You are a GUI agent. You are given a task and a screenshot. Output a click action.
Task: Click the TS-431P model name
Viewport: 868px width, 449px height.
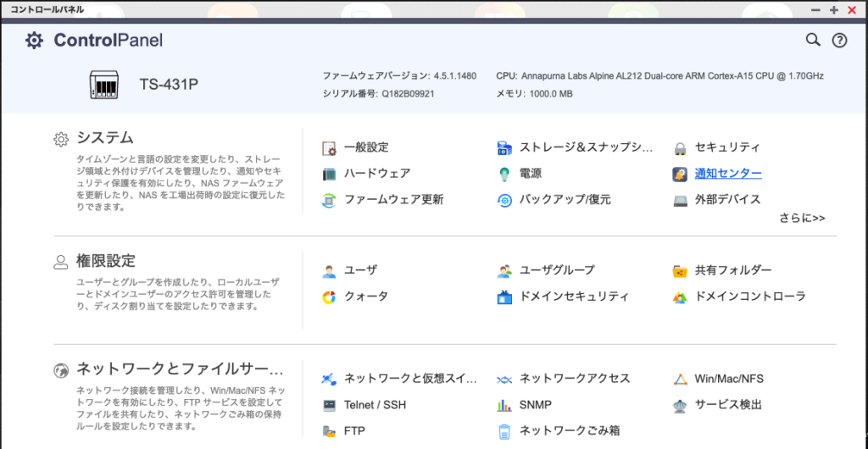(x=169, y=84)
